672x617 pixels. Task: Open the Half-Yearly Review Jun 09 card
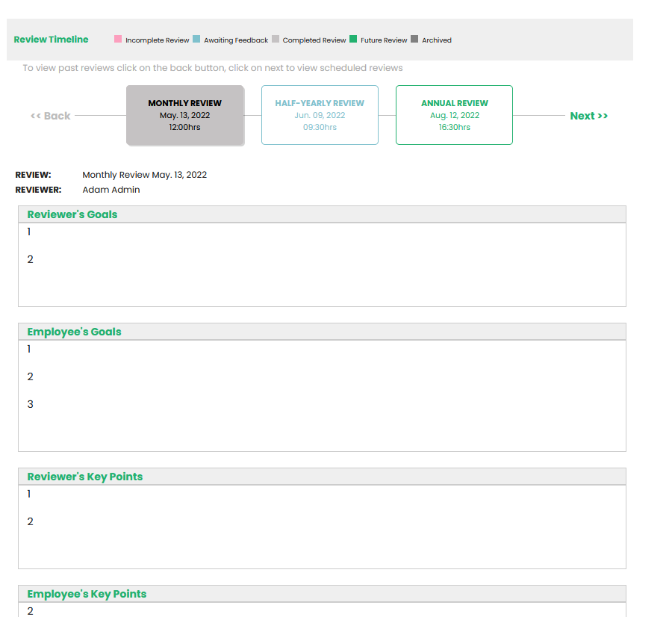coord(320,115)
